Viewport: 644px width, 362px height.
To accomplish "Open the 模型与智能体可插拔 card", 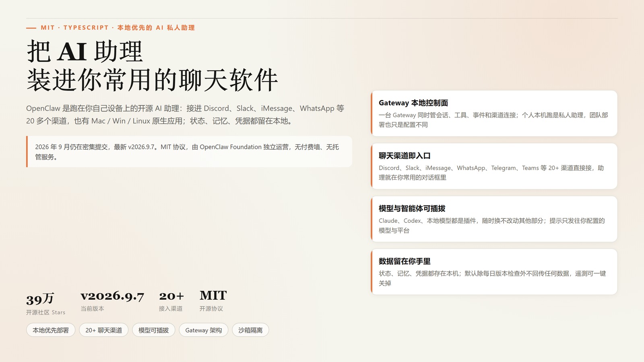I will point(494,219).
